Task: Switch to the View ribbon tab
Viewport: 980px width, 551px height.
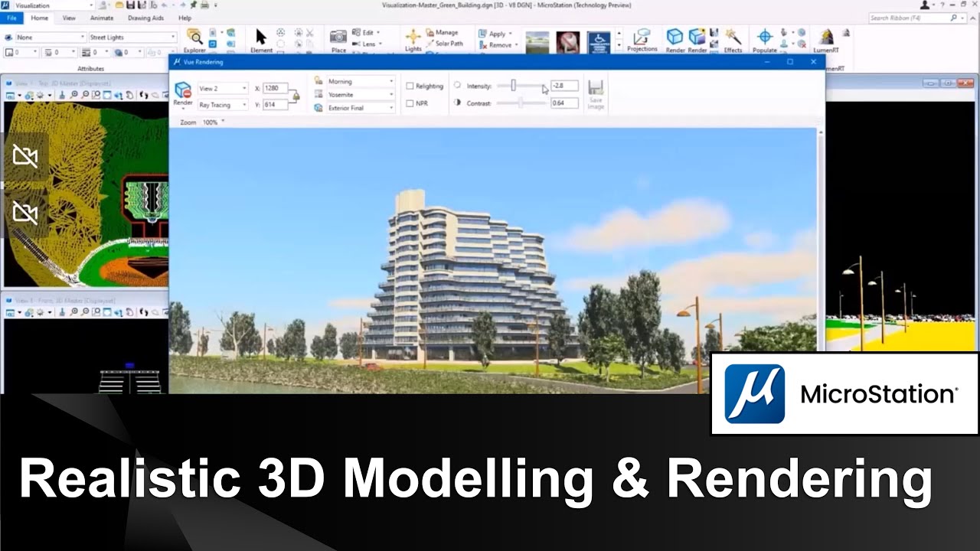Action: [69, 18]
